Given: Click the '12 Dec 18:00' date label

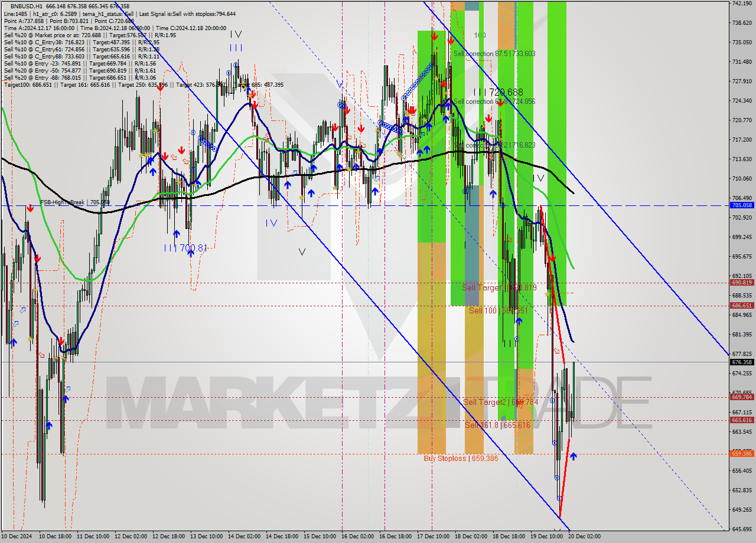Looking at the screenshot, I should 169,537.
